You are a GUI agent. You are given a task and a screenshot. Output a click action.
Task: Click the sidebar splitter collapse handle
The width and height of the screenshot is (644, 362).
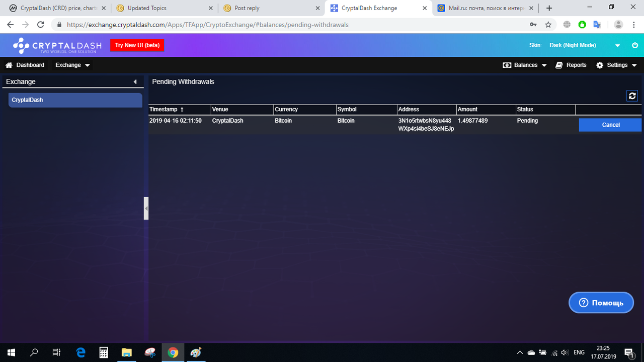(x=146, y=208)
